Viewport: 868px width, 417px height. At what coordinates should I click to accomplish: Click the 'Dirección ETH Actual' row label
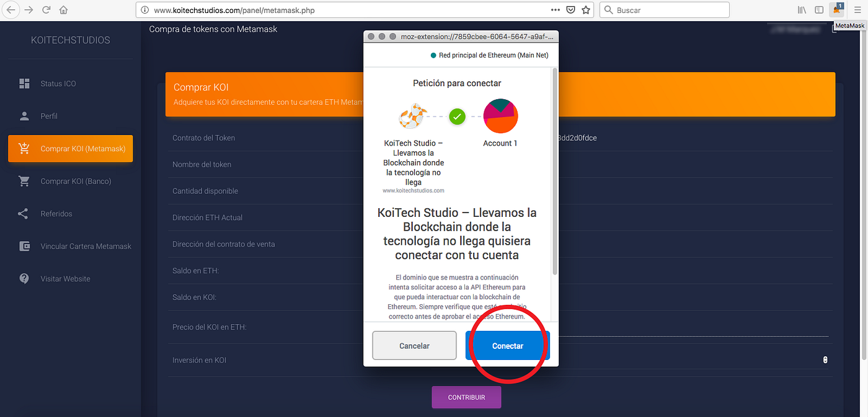pos(208,217)
